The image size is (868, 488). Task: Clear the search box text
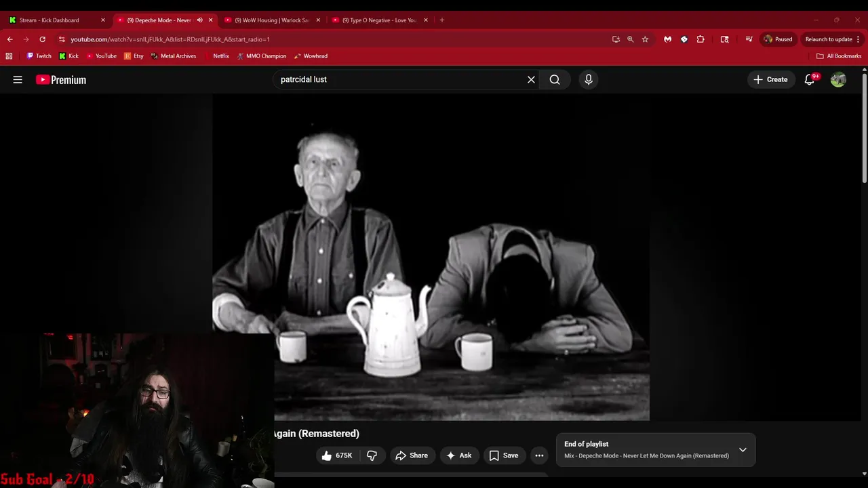pyautogui.click(x=531, y=79)
